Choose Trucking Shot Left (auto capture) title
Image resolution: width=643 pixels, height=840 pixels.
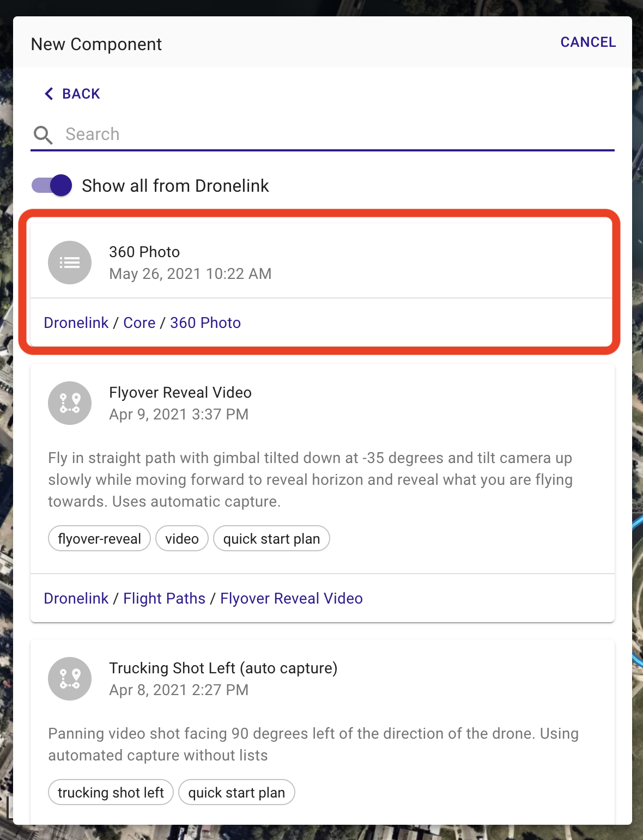pyautogui.click(x=223, y=668)
